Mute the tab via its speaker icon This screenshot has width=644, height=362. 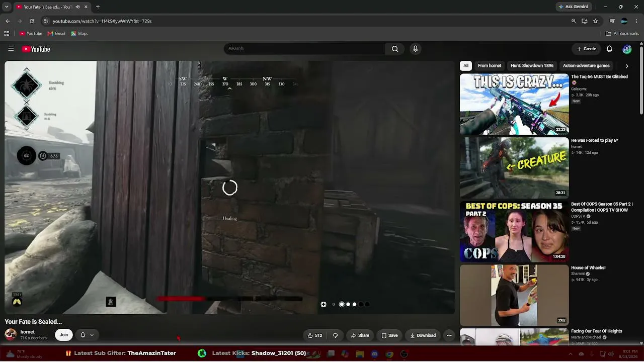(77, 7)
